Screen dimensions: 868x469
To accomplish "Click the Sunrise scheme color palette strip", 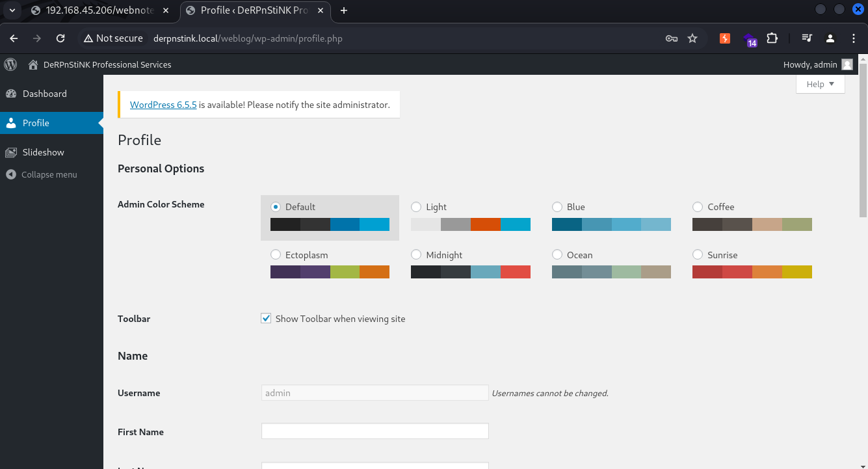I will [752, 272].
